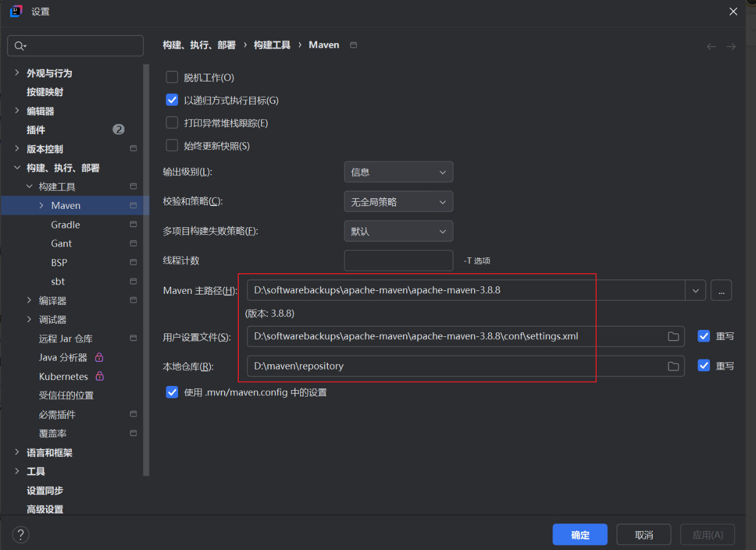756x550 pixels.
Task: Uncheck 以递归方式执行目标 checkbox
Action: click(172, 100)
